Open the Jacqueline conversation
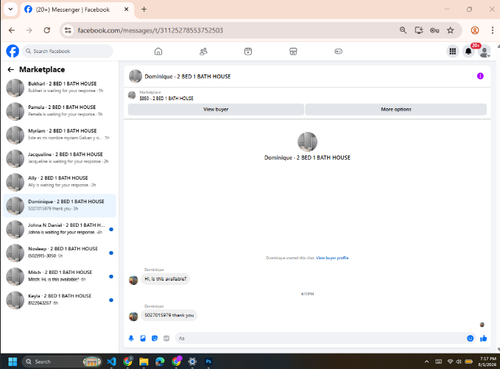This screenshot has height=369, width=500. point(59,158)
